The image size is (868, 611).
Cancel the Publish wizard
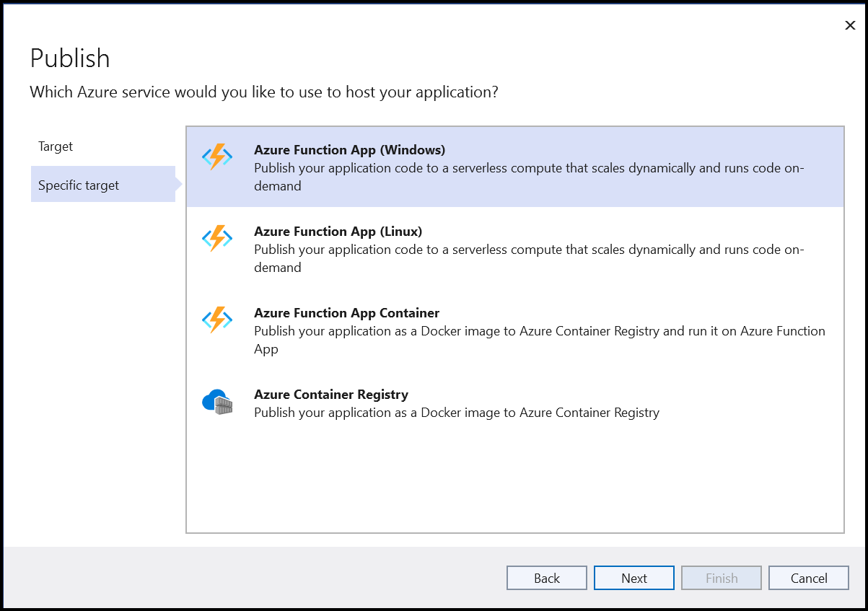click(x=808, y=577)
